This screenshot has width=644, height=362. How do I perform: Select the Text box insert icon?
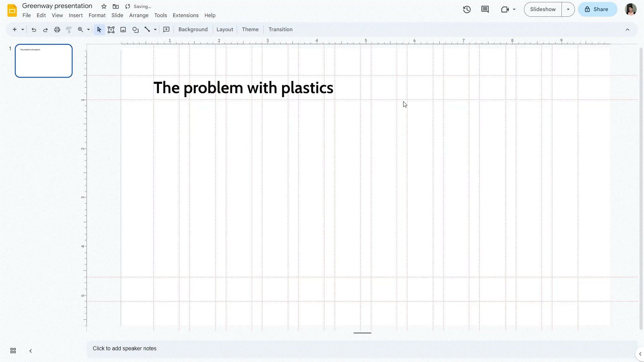click(111, 29)
